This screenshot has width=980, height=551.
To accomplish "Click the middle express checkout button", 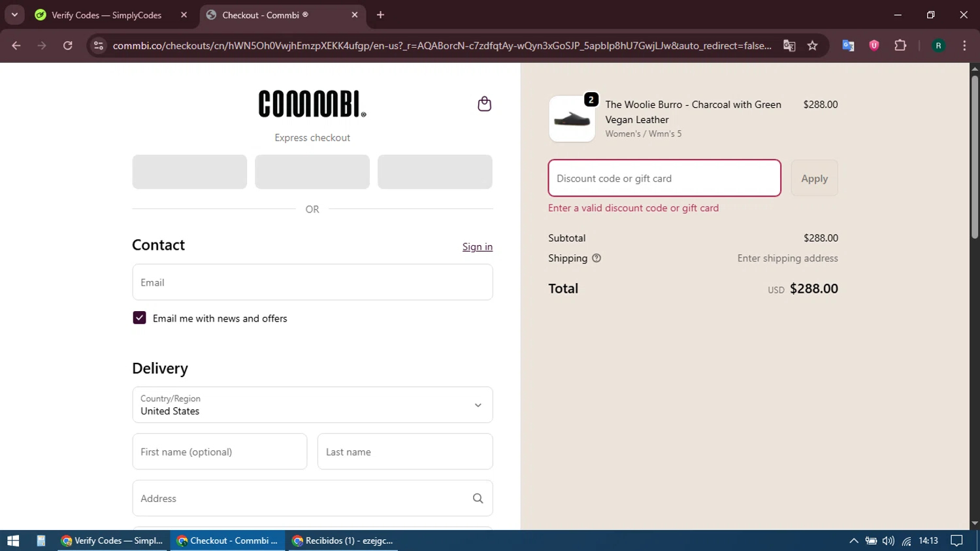I will [x=312, y=172].
